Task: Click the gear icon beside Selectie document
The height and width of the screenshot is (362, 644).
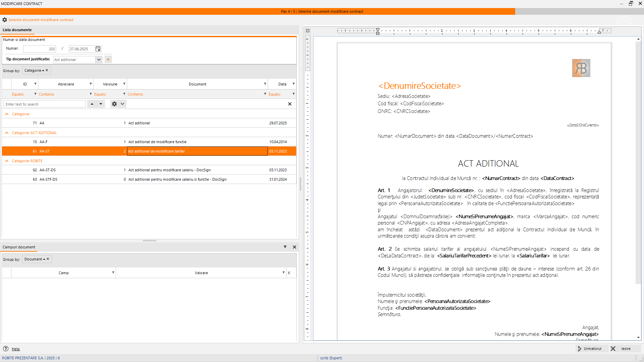Action: click(5, 20)
